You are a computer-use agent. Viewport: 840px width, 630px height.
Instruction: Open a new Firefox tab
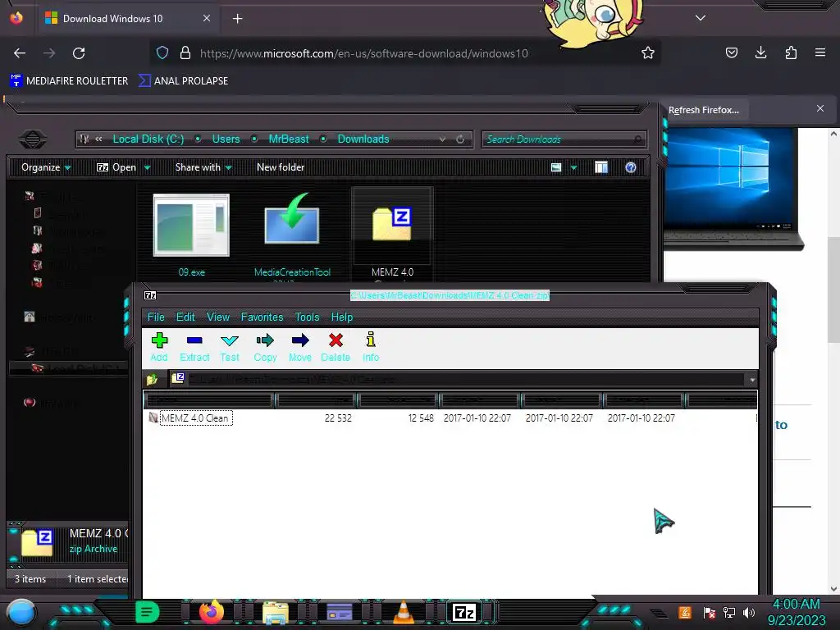[237, 19]
